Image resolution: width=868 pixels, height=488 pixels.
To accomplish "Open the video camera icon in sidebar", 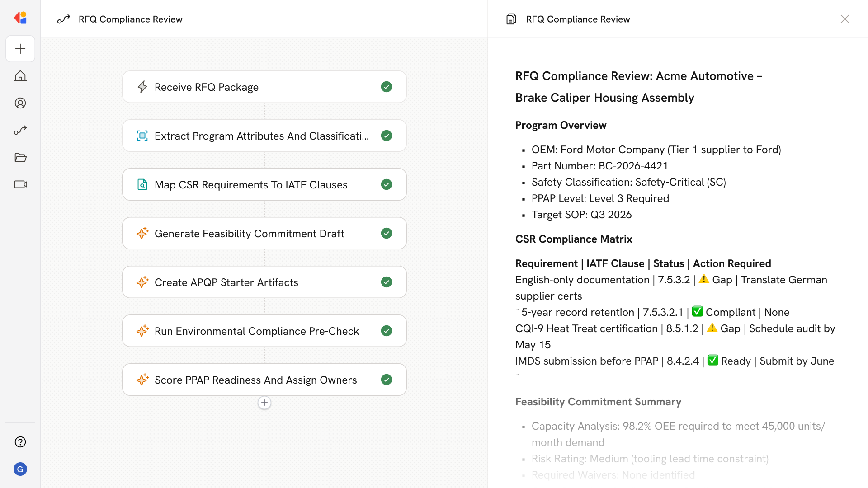I will (x=20, y=184).
